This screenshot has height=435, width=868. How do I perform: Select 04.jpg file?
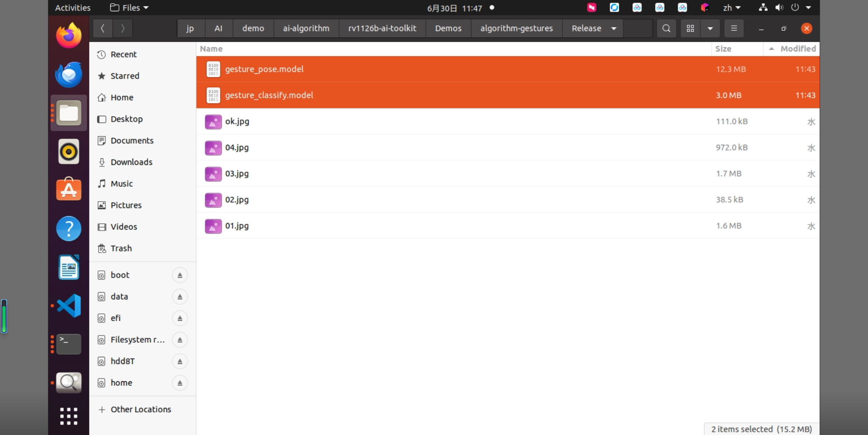click(x=508, y=148)
